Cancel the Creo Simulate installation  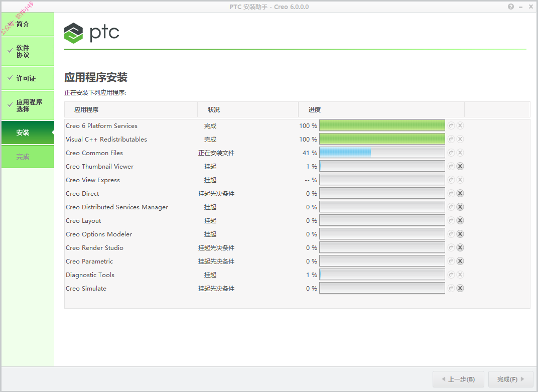click(x=460, y=288)
